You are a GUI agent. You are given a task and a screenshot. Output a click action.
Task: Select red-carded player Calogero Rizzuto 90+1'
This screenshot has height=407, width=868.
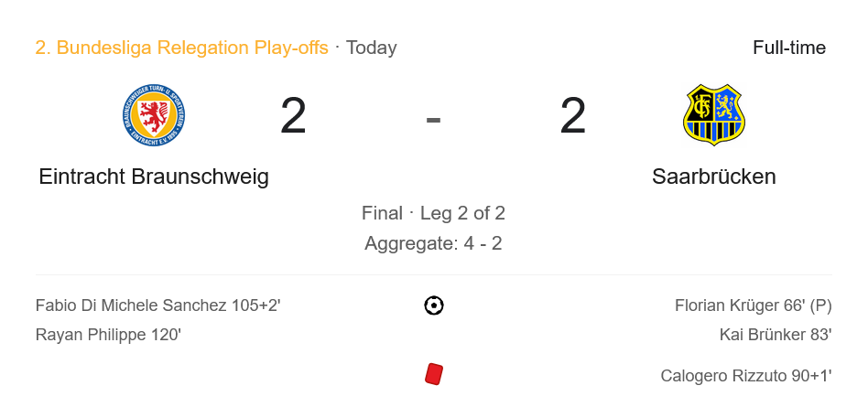tap(745, 376)
